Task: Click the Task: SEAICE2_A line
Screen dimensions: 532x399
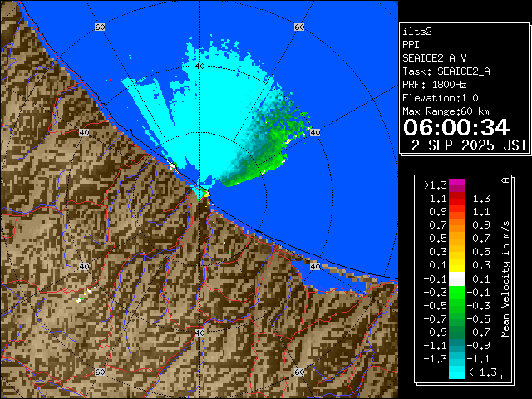Action: coord(446,71)
